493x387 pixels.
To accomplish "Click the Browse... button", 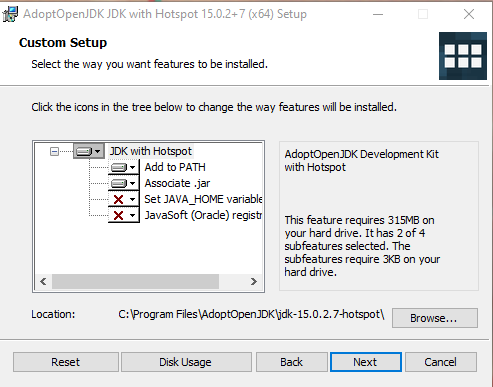I will pyautogui.click(x=435, y=318).
